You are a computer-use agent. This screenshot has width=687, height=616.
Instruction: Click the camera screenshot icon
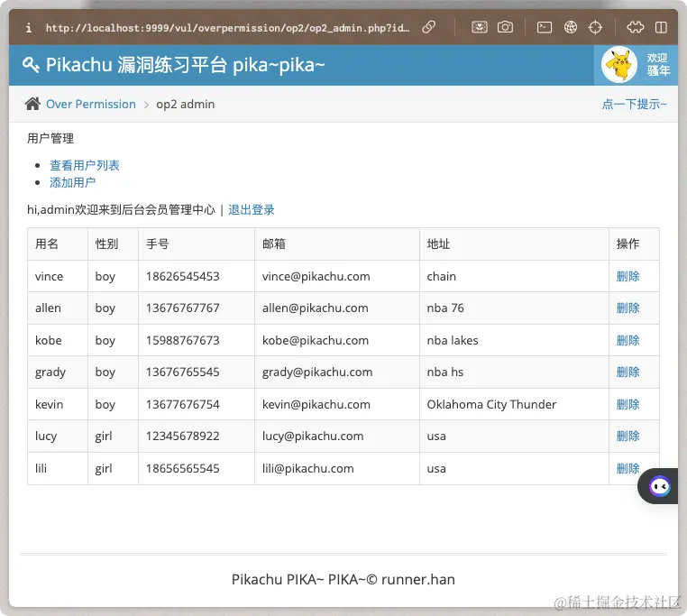coord(505,27)
